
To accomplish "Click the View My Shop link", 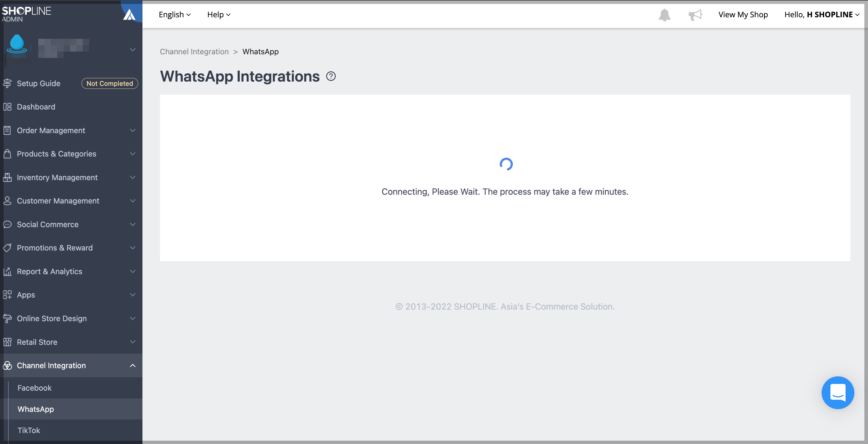I will (x=743, y=15).
